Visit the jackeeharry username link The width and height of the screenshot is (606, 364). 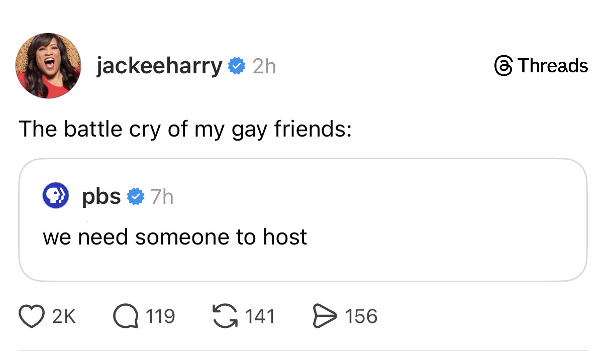pyautogui.click(x=159, y=66)
